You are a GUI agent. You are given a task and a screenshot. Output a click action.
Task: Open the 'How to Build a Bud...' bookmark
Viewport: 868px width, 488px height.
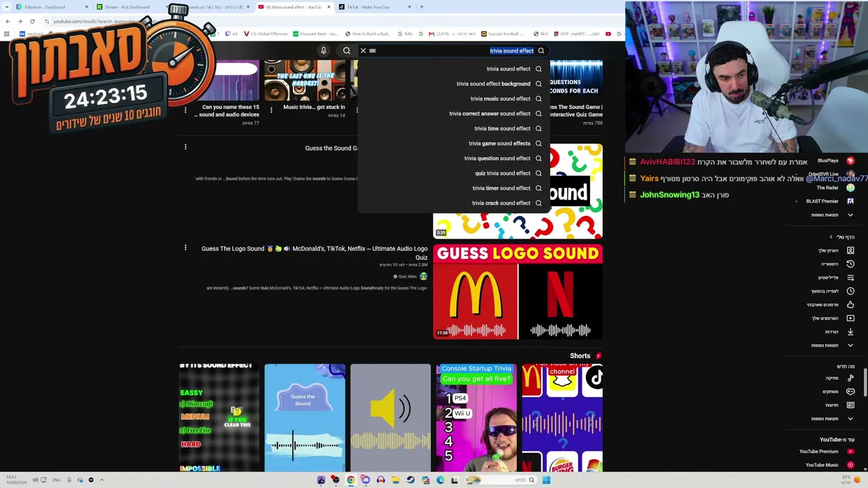coord(367,34)
